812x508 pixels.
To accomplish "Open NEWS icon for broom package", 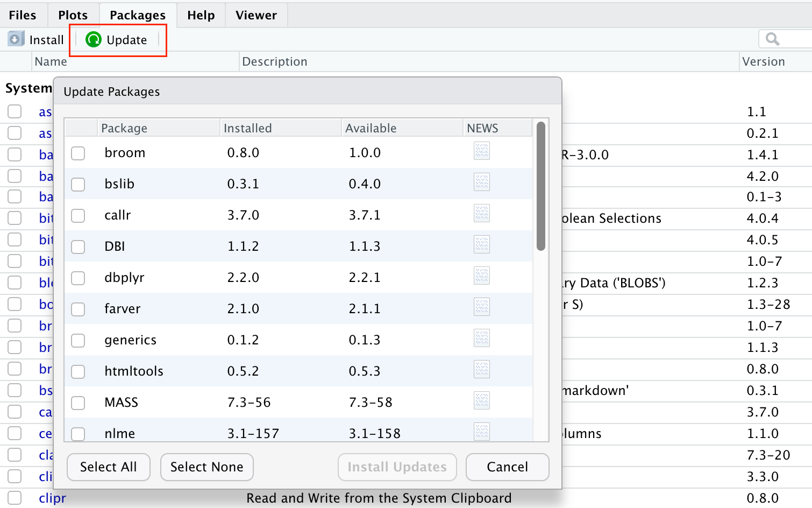I will (x=482, y=151).
